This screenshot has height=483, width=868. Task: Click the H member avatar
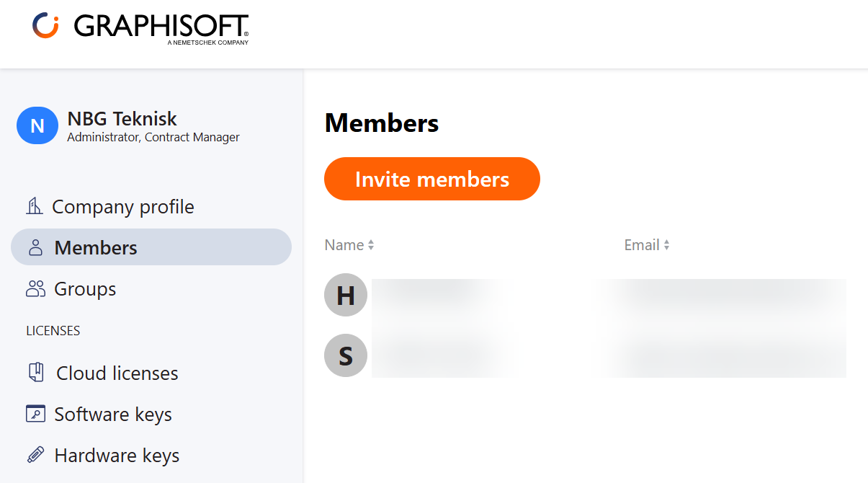(346, 295)
